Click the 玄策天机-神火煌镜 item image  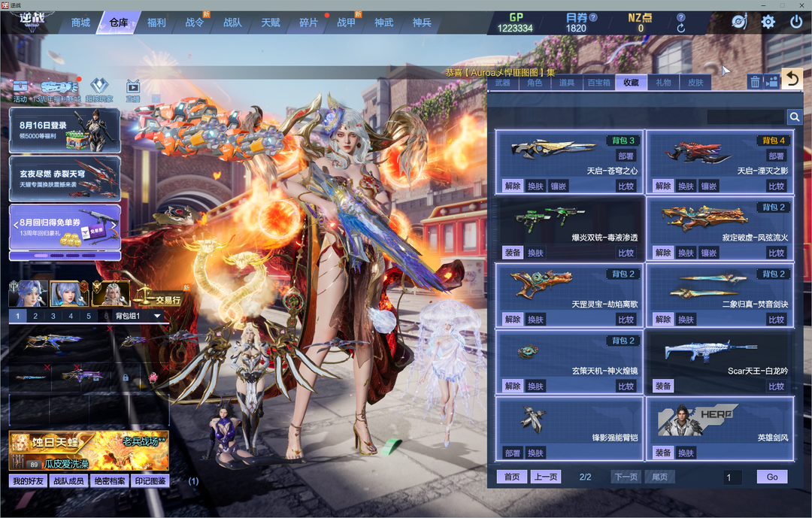tap(529, 352)
